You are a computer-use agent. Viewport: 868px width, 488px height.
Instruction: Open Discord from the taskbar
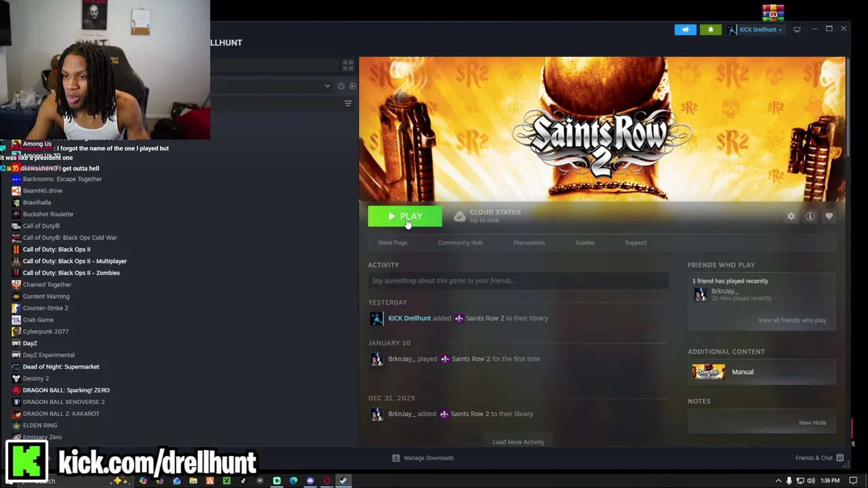(310, 481)
